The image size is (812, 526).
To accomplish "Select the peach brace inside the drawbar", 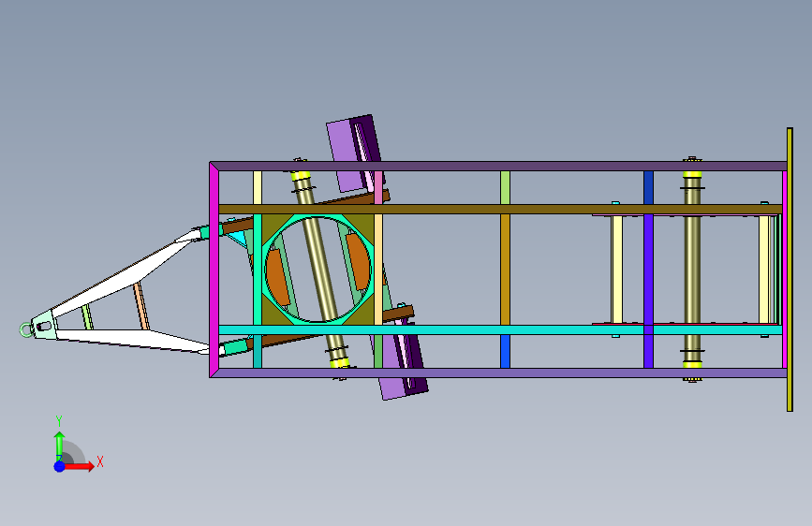I will (x=140, y=306).
